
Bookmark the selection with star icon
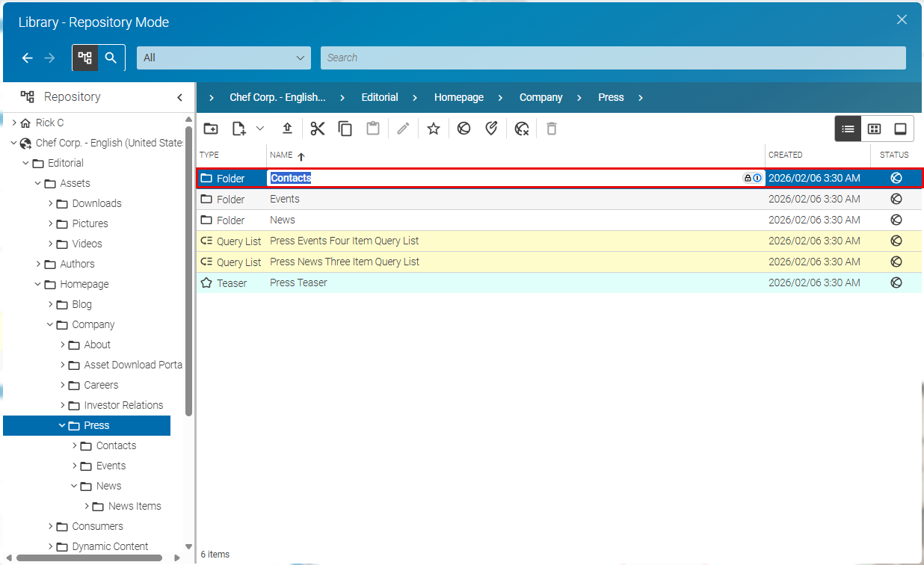[433, 129]
